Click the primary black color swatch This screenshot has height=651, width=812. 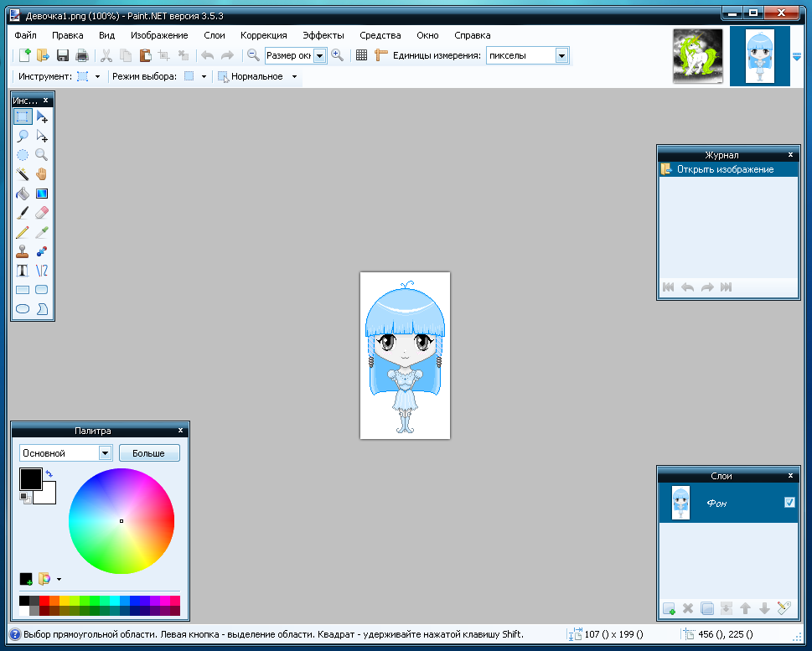click(30, 479)
